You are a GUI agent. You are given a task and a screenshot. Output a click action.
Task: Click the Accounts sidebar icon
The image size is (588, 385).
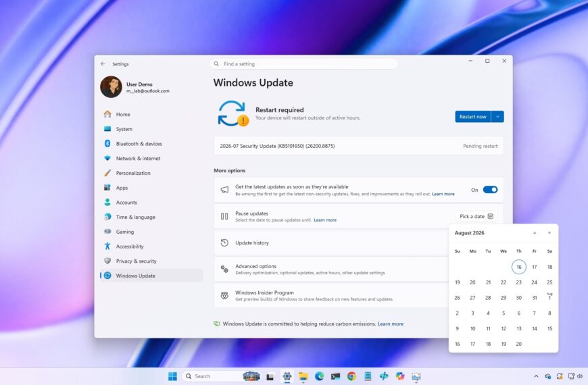(x=107, y=202)
